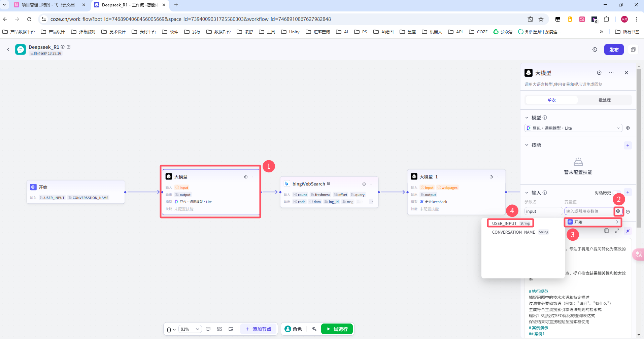This screenshot has width=644, height=339.
Task: Open the 豆包·通用模型·Lite model dropdown
Action: pyautogui.click(x=573, y=128)
